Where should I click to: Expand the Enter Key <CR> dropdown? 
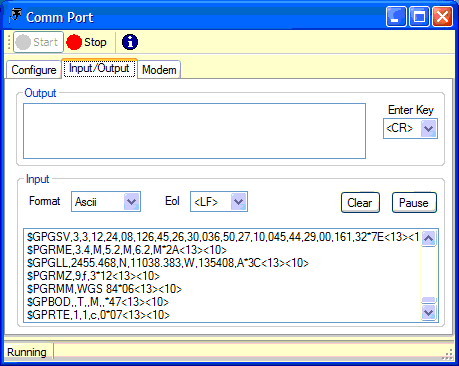[428, 128]
